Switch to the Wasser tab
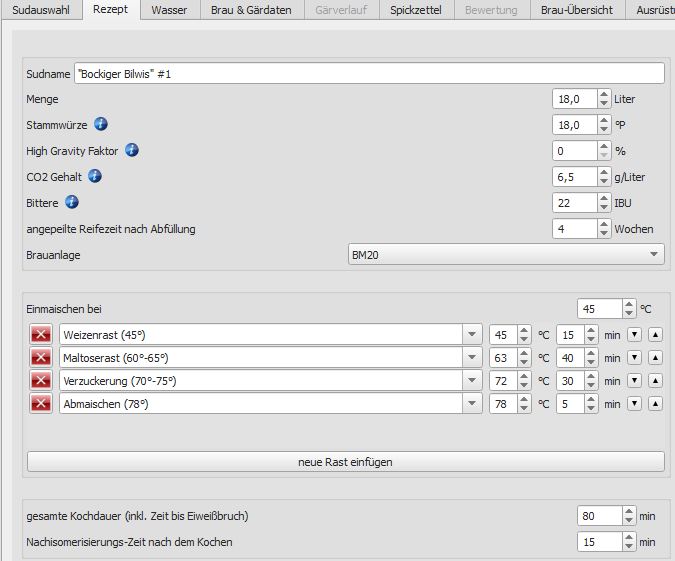The width and height of the screenshot is (675, 561). [169, 10]
